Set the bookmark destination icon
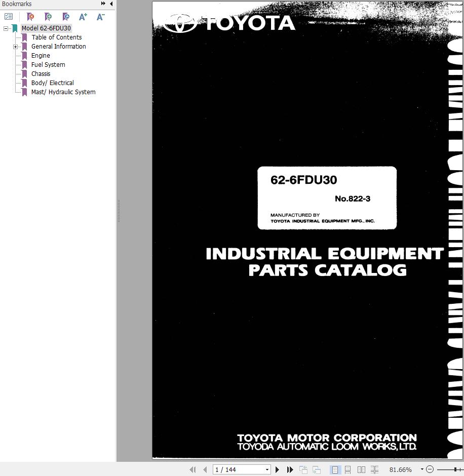Screen dimensions: 464x476 pos(66,17)
